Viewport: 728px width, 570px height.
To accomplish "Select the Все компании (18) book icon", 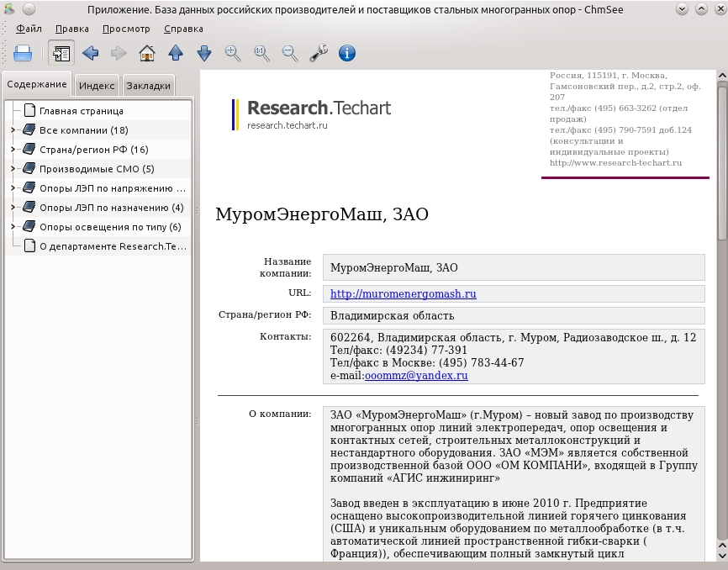I will pyautogui.click(x=29, y=129).
